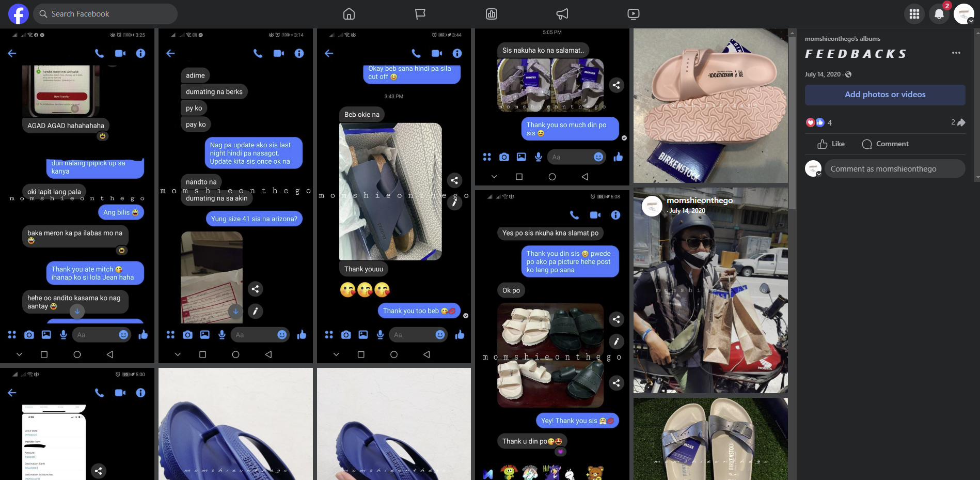
Task: Click the FEEDBACKS album title
Action: pos(856,54)
